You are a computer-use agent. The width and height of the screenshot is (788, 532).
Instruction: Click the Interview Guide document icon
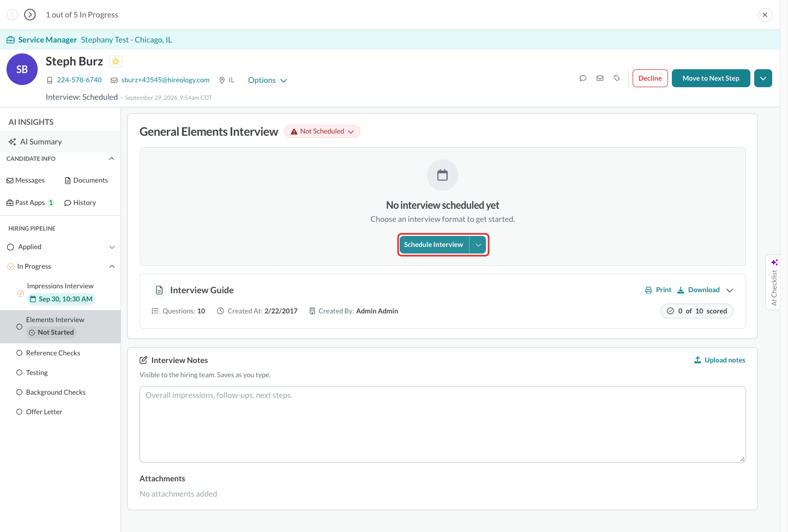(159, 291)
